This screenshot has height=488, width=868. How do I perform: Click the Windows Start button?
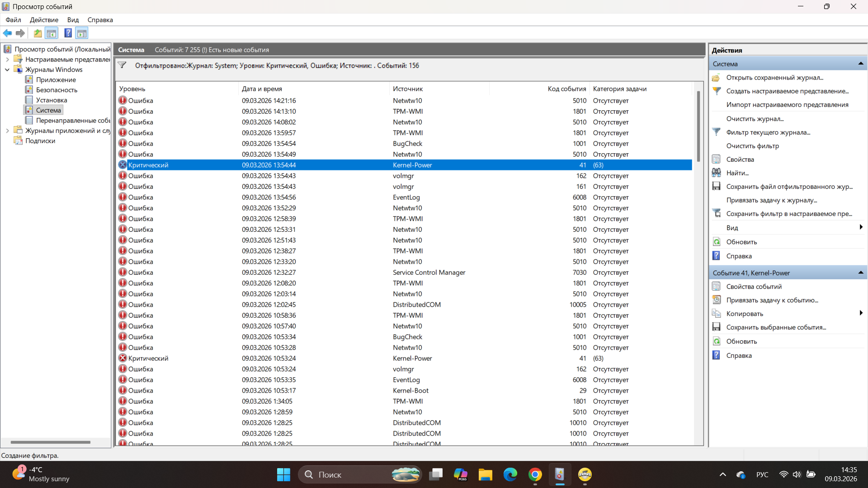pyautogui.click(x=283, y=474)
